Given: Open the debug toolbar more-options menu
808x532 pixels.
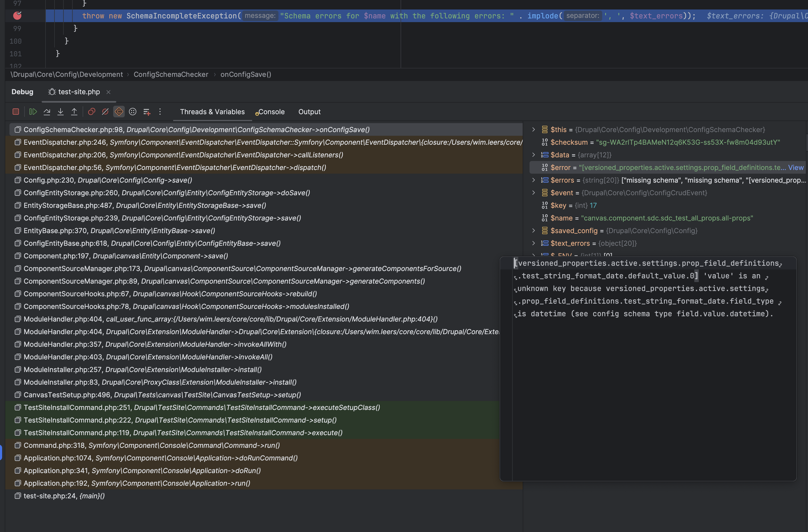Looking at the screenshot, I should point(160,112).
